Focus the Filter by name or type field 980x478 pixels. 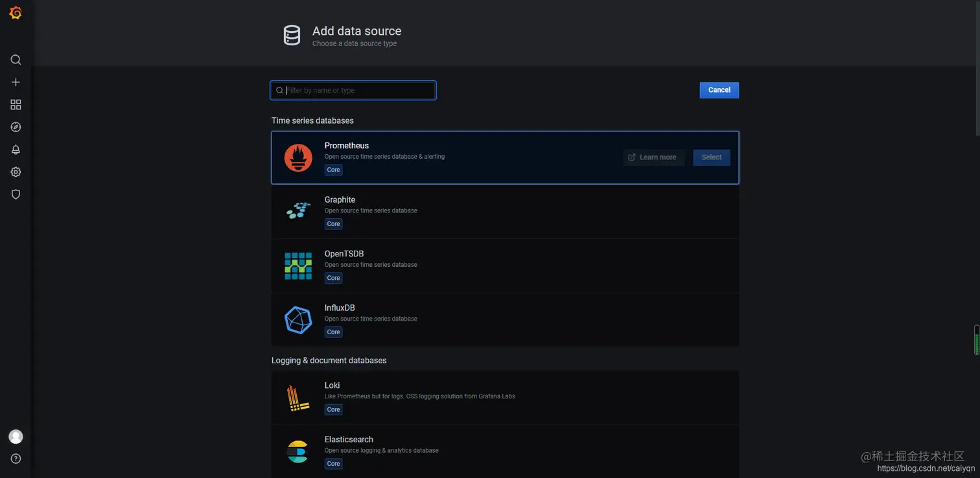[x=353, y=90]
